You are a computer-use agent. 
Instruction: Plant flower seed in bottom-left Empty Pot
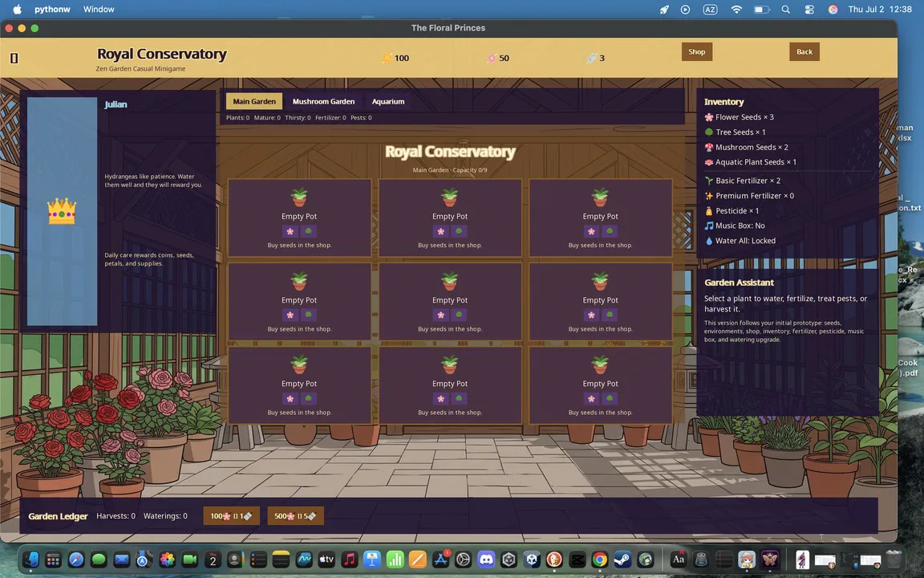tap(290, 399)
